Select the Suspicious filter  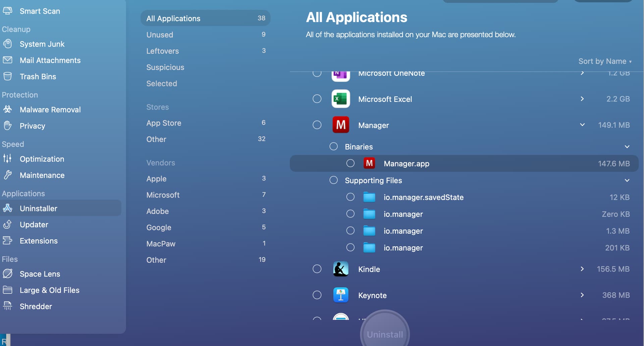[x=206, y=67]
